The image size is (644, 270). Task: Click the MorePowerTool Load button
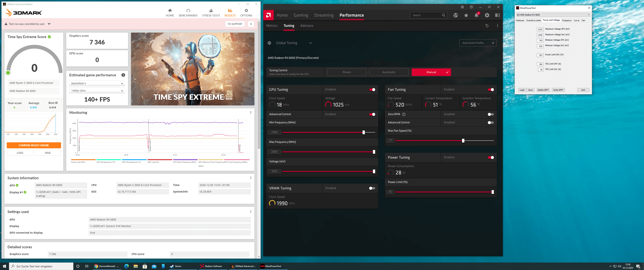point(522,90)
